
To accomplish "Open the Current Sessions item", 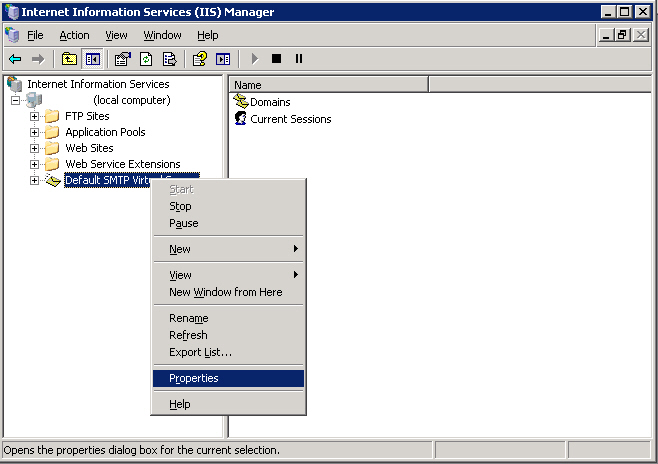I will click(290, 119).
